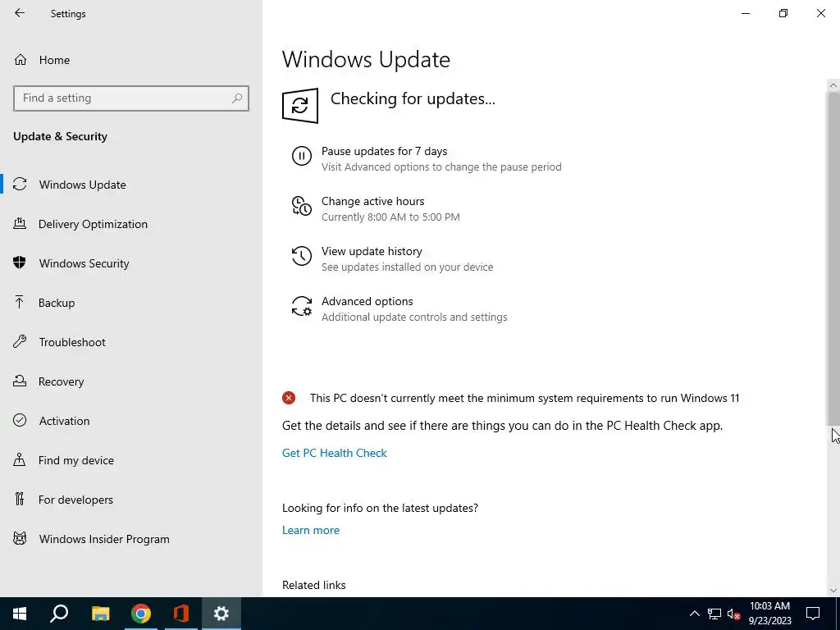The width and height of the screenshot is (840, 630).
Task: Click the Troubleshoot wrench icon
Action: tap(20, 342)
